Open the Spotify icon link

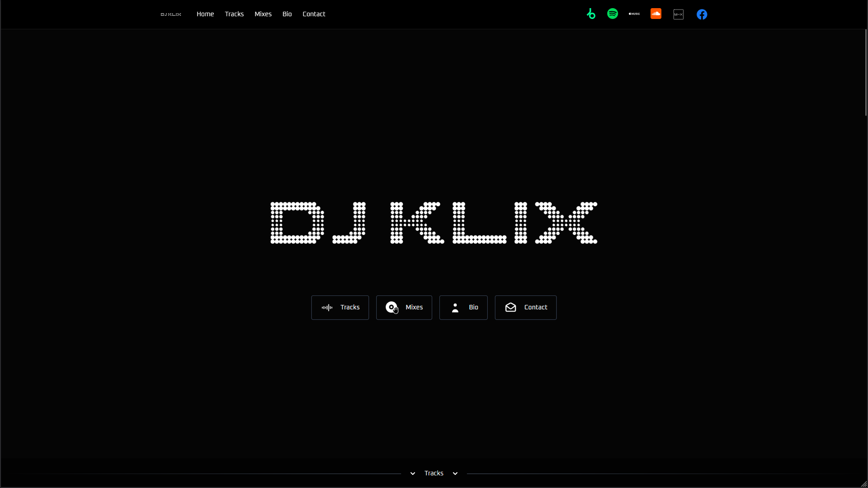click(x=613, y=14)
